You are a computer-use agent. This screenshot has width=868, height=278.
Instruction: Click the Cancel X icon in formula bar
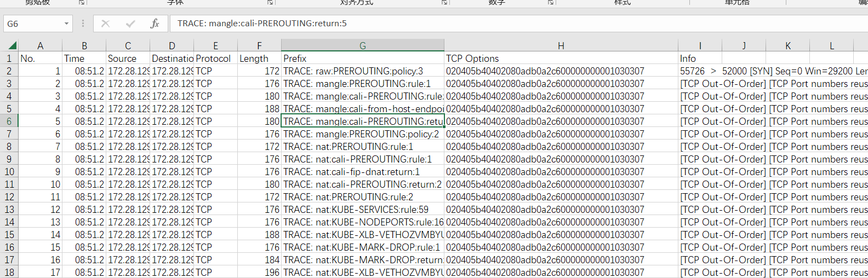click(x=105, y=24)
